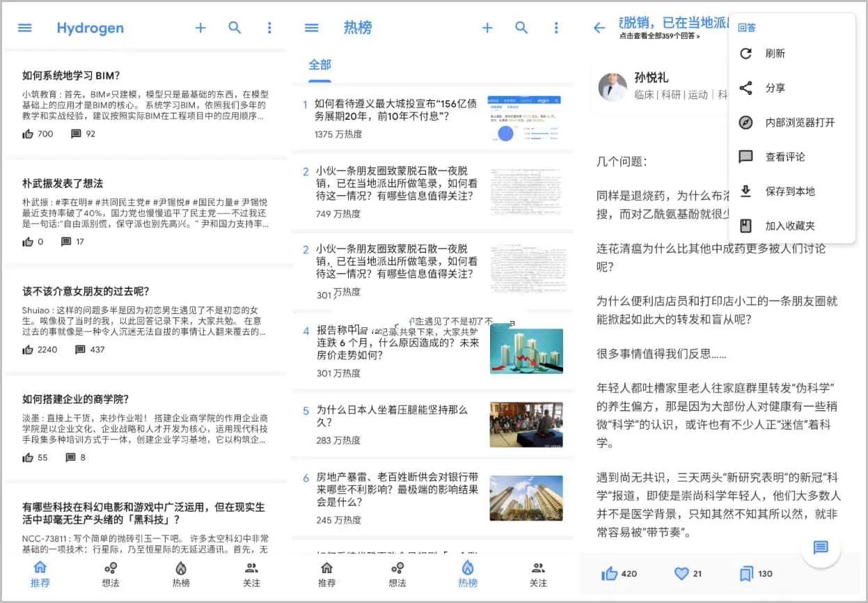The width and height of the screenshot is (868, 603).
Task: Tap the blue floating comment button
Action: coord(821,549)
